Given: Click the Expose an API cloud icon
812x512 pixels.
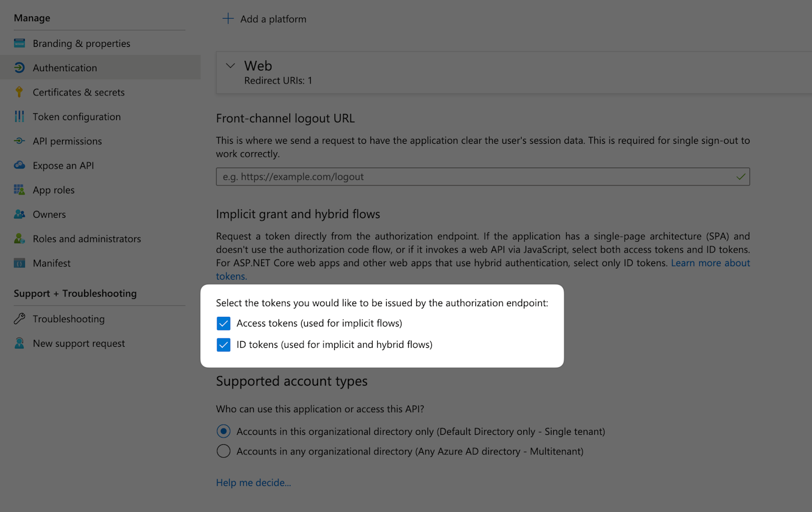Looking at the screenshot, I should [x=19, y=165].
